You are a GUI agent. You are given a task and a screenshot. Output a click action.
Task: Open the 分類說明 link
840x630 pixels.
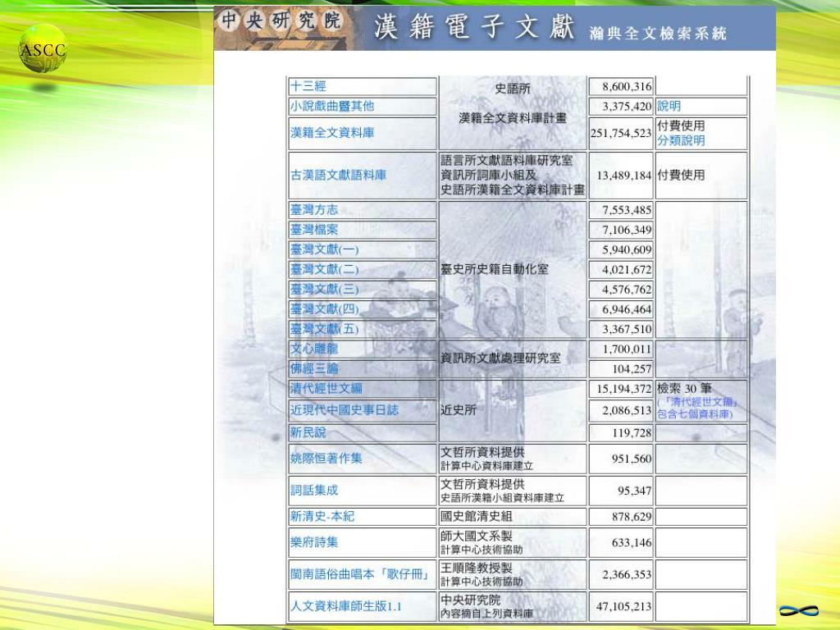(x=681, y=140)
